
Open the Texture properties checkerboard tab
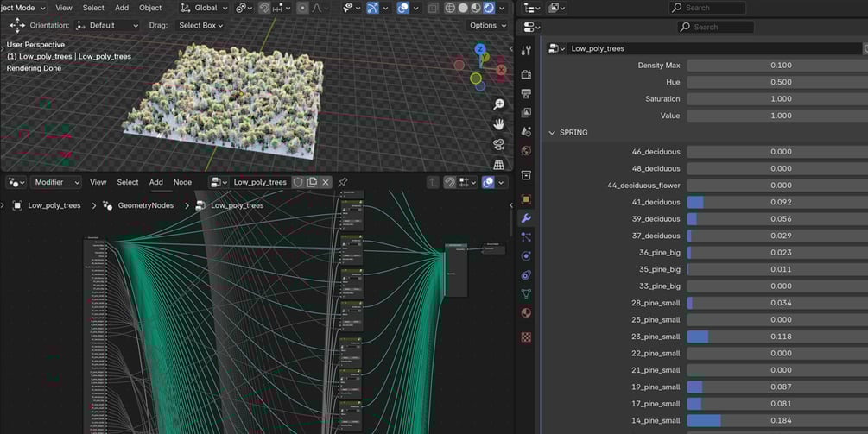(526, 337)
